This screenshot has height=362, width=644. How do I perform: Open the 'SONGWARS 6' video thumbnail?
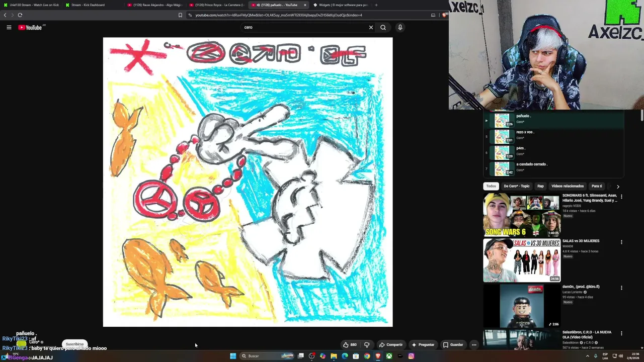[522, 215]
